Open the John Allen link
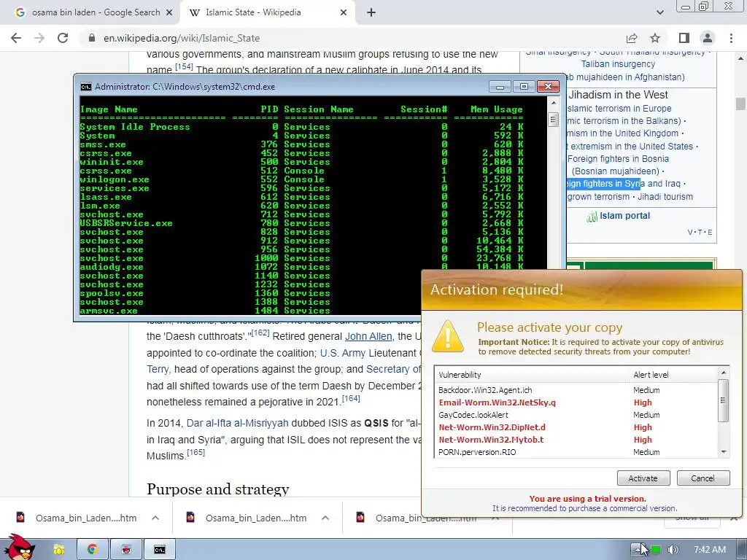Image resolution: width=747 pixels, height=560 pixels. click(x=368, y=336)
